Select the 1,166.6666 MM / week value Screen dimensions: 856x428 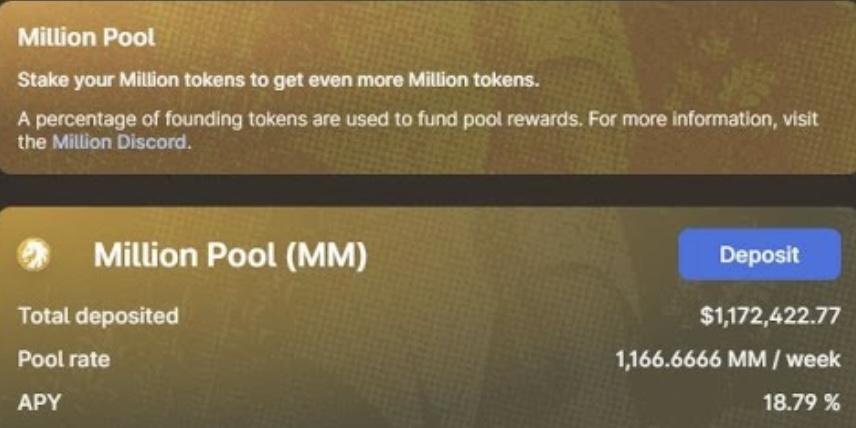(728, 359)
